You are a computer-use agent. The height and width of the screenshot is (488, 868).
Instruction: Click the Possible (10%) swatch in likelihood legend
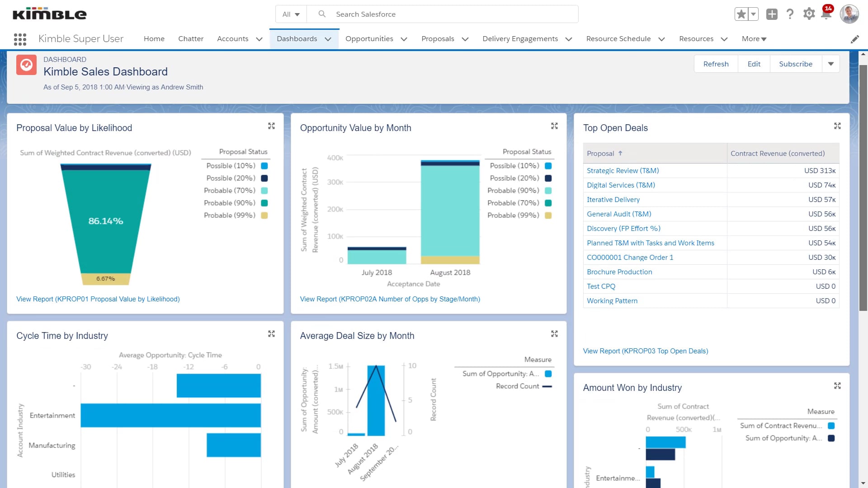tap(264, 166)
